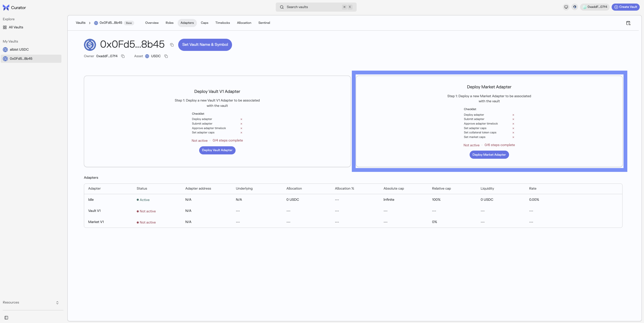644x323 pixels.
Task: Copy the USDC asset address
Action: (x=166, y=56)
